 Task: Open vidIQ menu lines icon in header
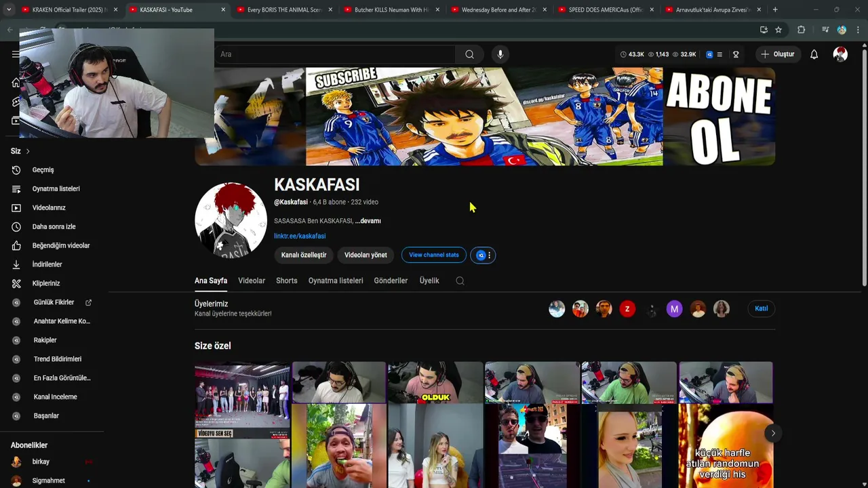click(719, 54)
